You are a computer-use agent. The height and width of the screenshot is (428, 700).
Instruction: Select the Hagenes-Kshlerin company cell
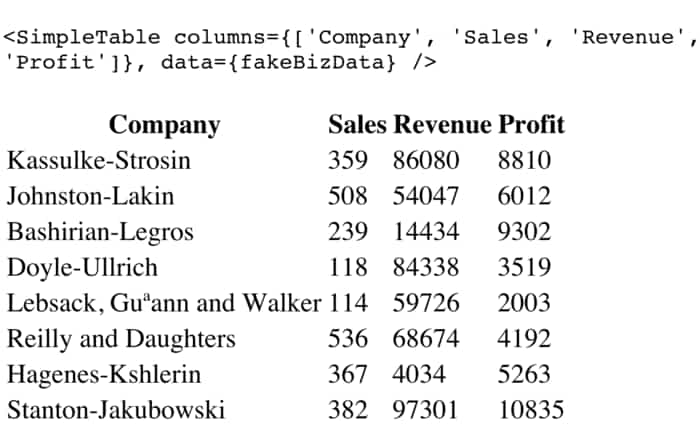click(x=104, y=375)
